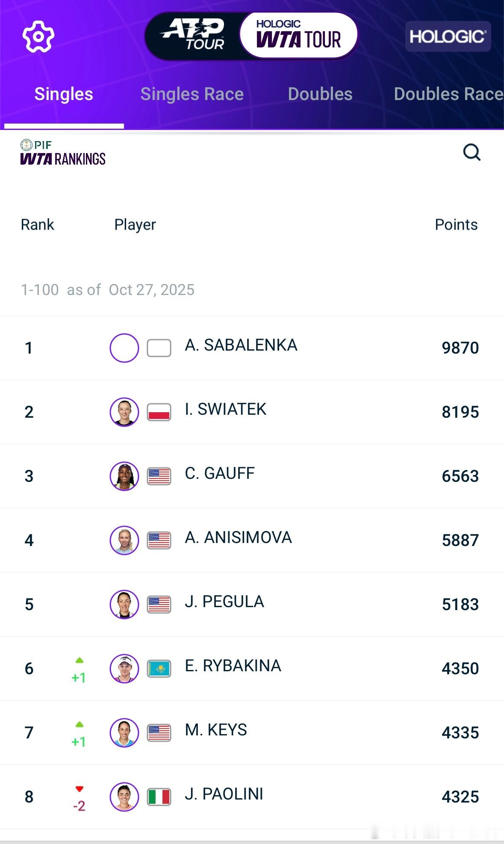Image resolution: width=504 pixels, height=844 pixels.
Task: Click the Kazakhstan flag beside Rybakina
Action: 159,669
